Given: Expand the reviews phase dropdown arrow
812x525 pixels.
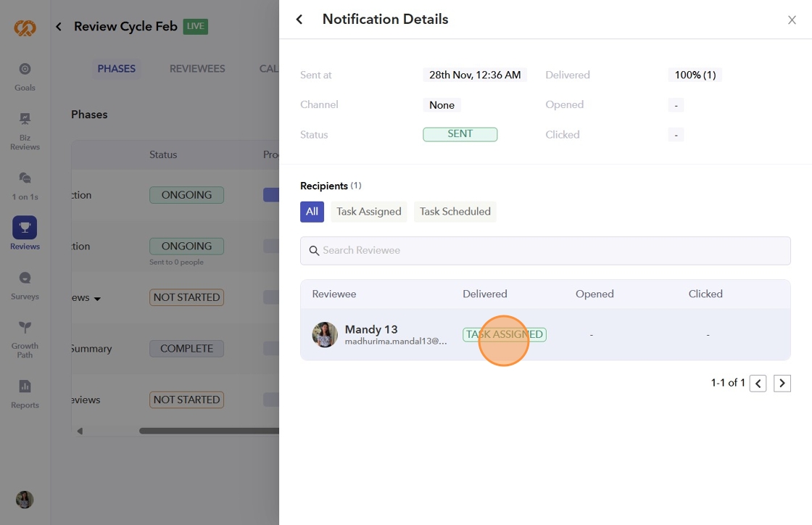Looking at the screenshot, I should click(97, 298).
